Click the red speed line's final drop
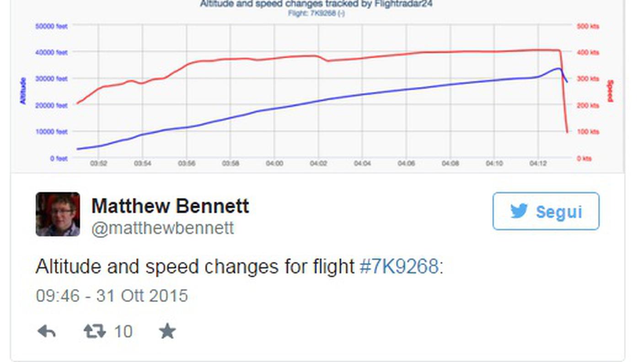 pos(564,91)
